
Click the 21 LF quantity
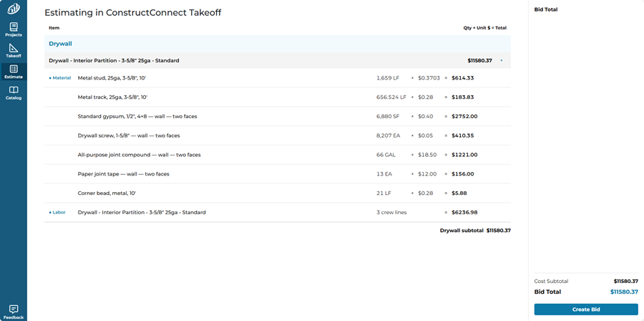click(x=384, y=193)
